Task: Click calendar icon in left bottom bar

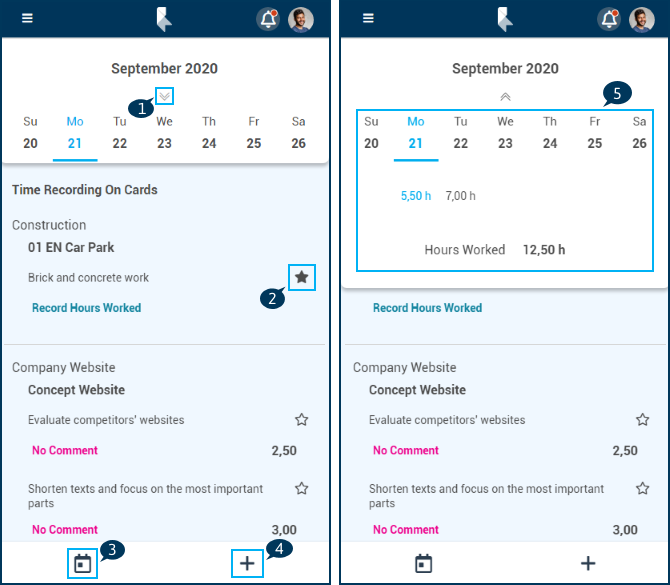Action: 82,564
